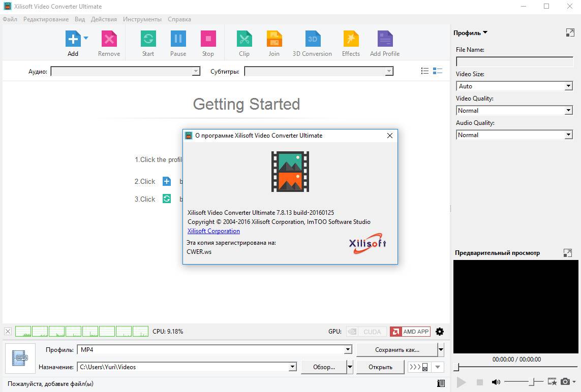Click the Stop toolbar icon
Viewport: 581px width, 392px height.
coord(208,39)
